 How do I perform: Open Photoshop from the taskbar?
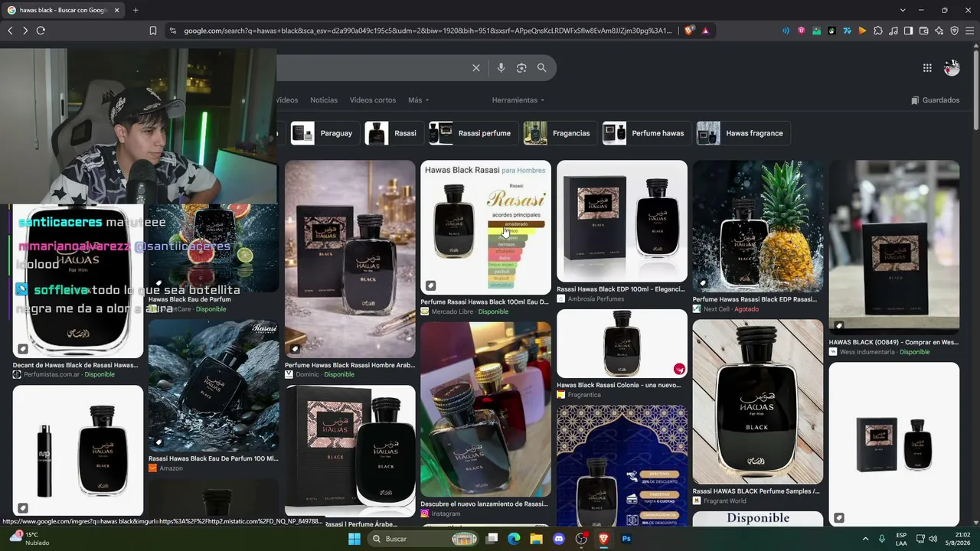point(626,539)
